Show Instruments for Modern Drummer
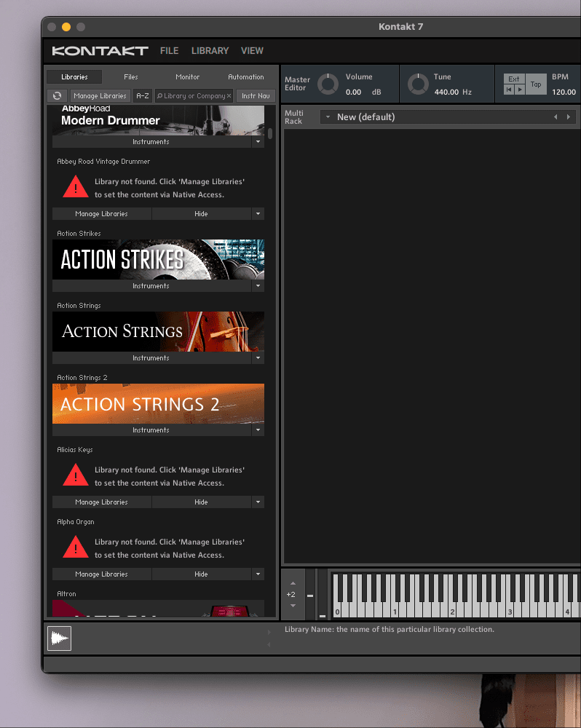The height and width of the screenshot is (728, 581). (151, 142)
